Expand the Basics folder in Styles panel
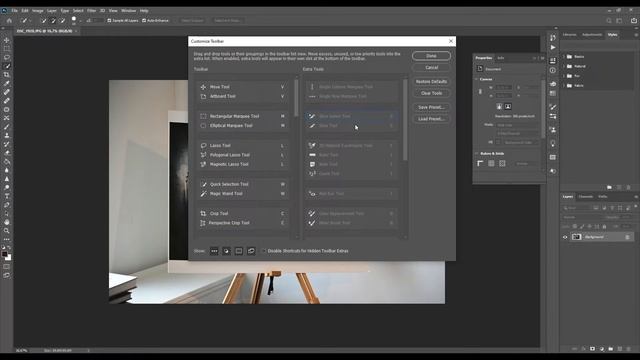This screenshot has height=360, width=640. pyautogui.click(x=564, y=57)
